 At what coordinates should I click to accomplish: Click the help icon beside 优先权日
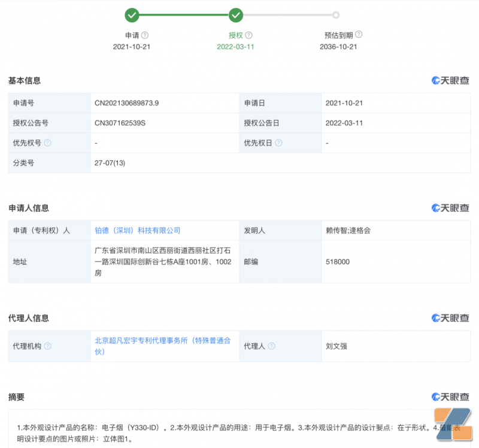[278, 143]
